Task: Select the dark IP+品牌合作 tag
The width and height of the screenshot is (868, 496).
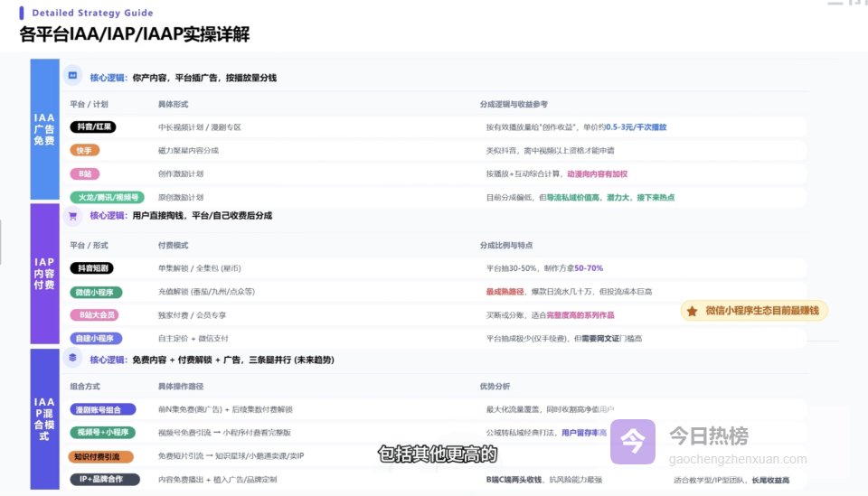Action: click(x=105, y=480)
